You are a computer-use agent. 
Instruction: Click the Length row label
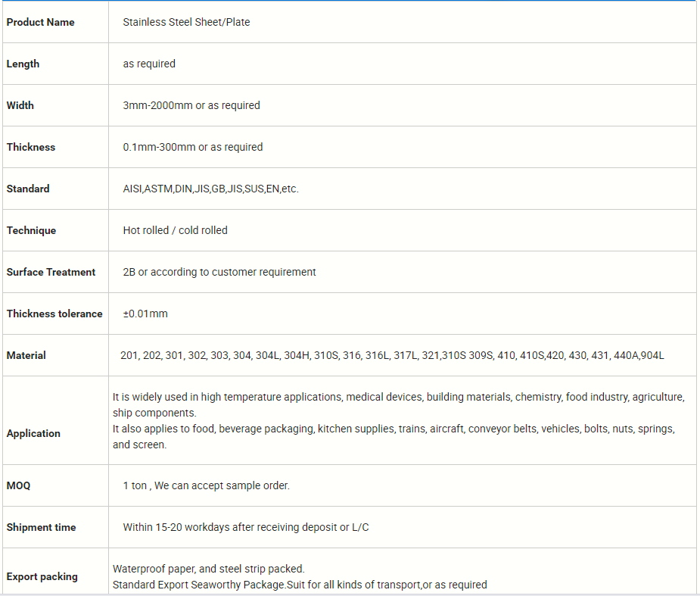click(x=23, y=64)
